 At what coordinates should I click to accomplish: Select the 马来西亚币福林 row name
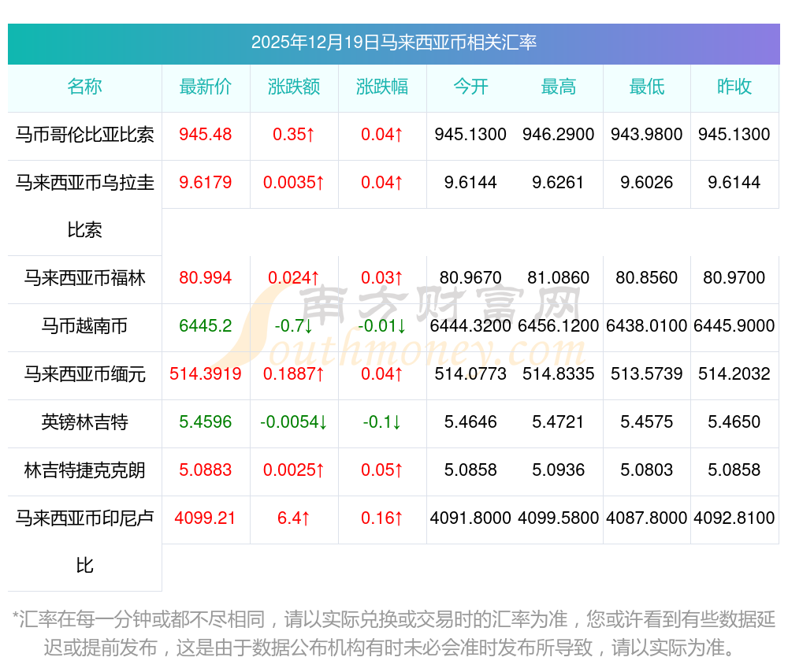84,278
